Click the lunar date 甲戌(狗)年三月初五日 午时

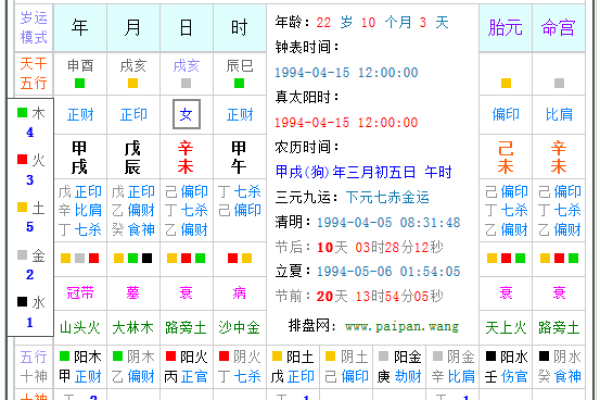tap(364, 172)
